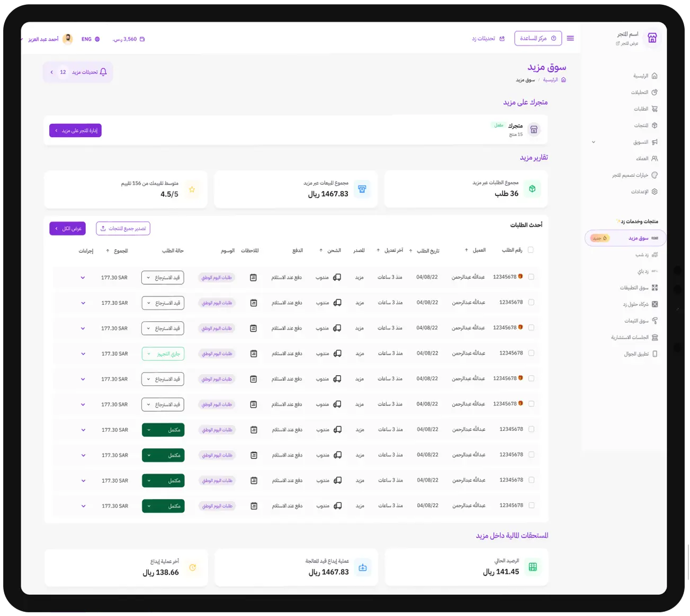Screen dimensions: 690x616
Task: Open the جاري التجهيز status dropdown
Action: pyautogui.click(x=163, y=354)
